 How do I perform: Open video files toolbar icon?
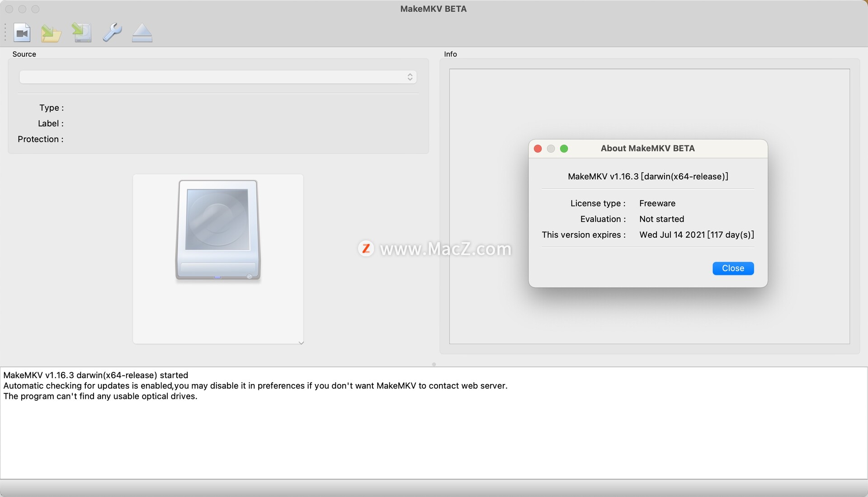[x=22, y=33]
